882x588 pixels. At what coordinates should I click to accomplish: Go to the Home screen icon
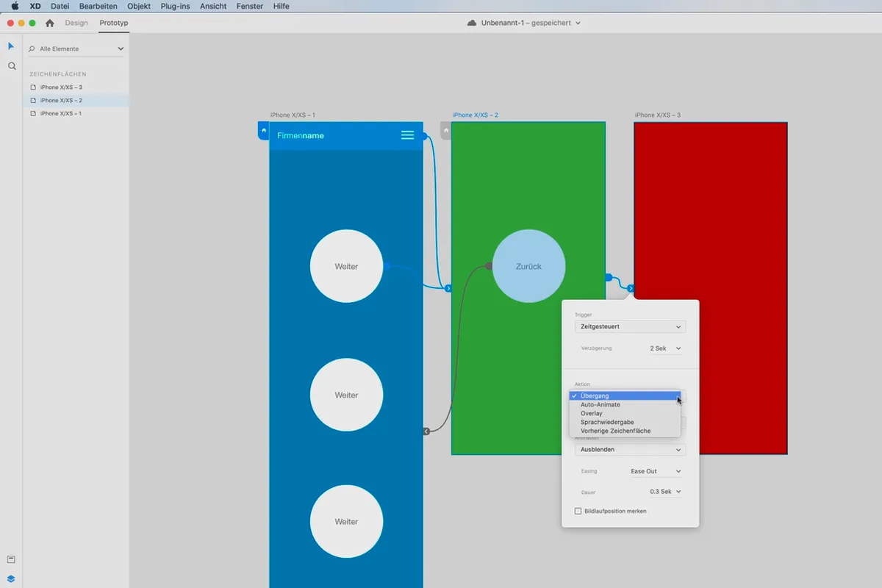(50, 23)
